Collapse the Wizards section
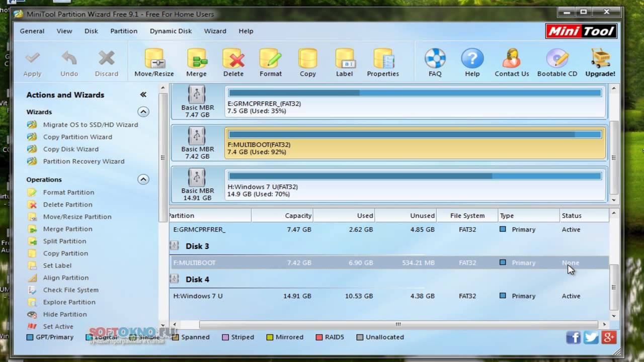644x362 pixels. pos(143,112)
